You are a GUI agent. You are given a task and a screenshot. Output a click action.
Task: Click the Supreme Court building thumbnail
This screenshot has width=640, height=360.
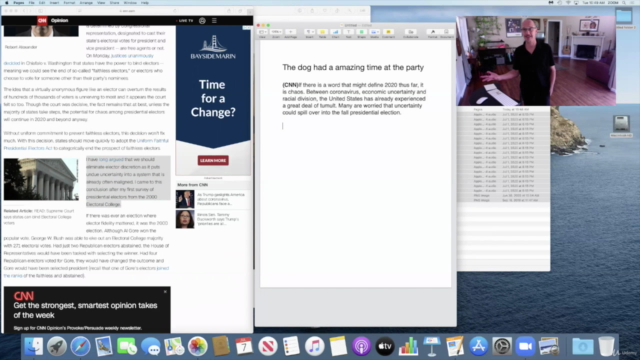pos(41,180)
